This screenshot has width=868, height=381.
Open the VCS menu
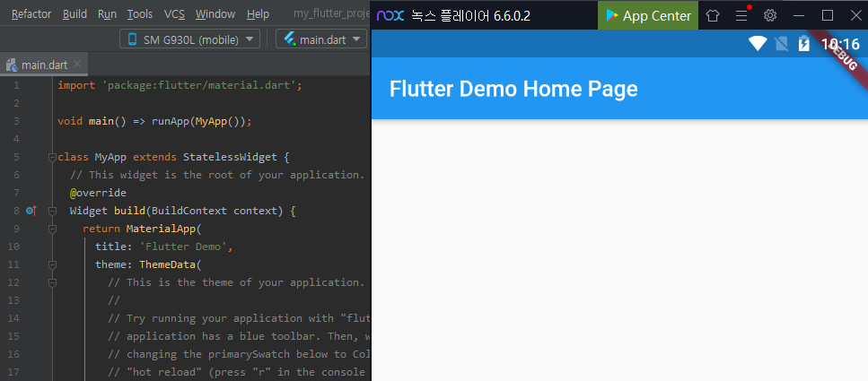[174, 13]
